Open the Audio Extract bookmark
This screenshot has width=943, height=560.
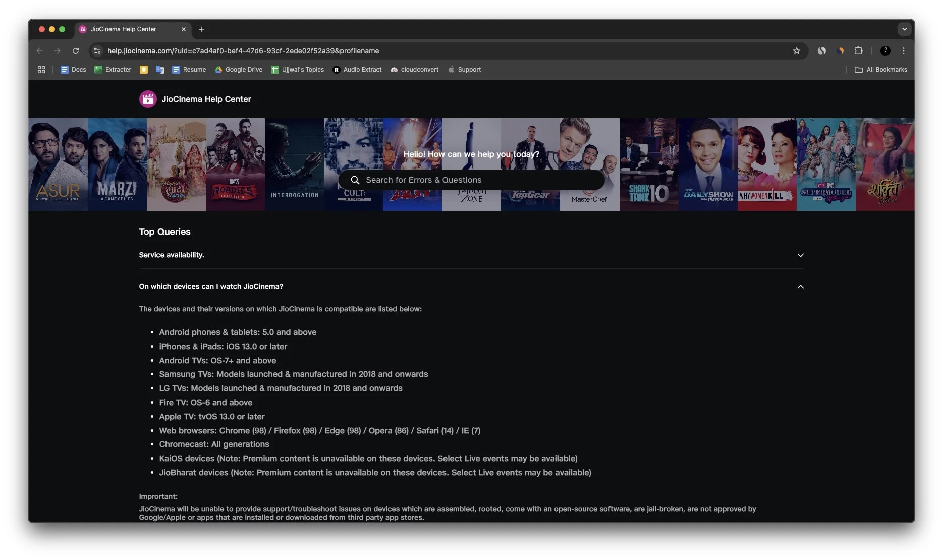click(x=357, y=70)
